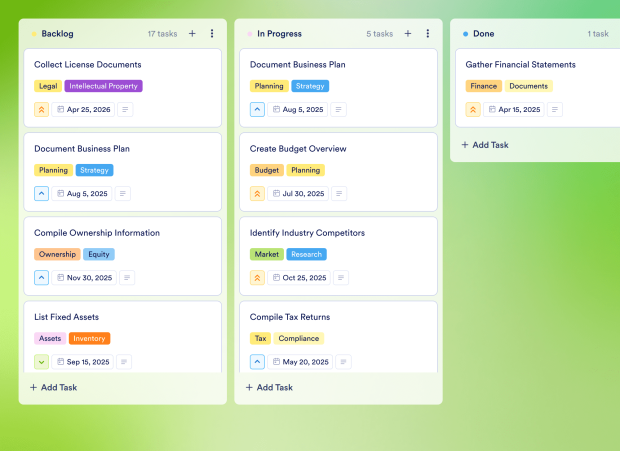
Task: Open the Oct 25, 2025 date field
Action: click(300, 278)
